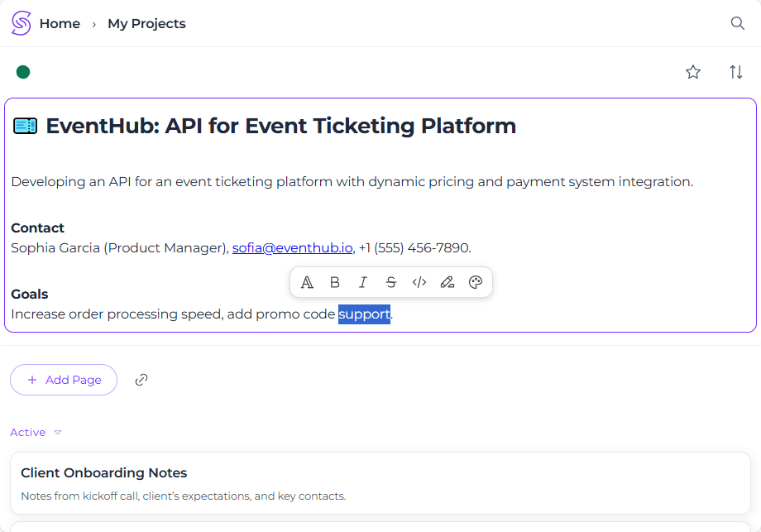The height and width of the screenshot is (532, 761).
Task: Click the app logo icon
Action: coord(22,23)
